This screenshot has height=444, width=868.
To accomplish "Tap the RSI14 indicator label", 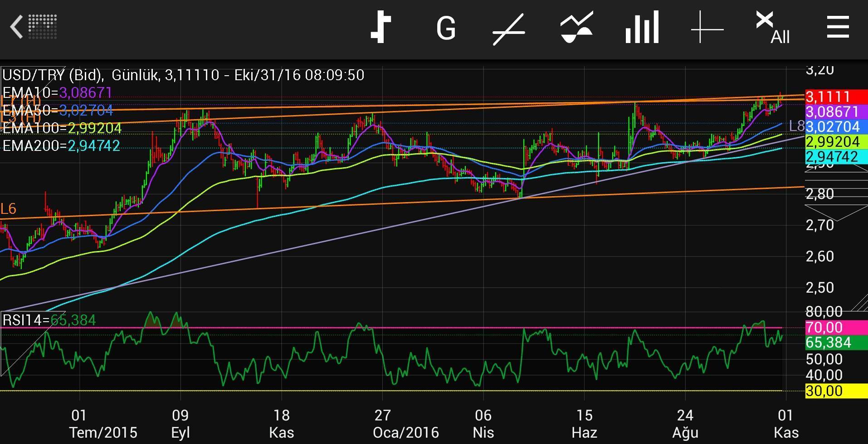I will 49,320.
